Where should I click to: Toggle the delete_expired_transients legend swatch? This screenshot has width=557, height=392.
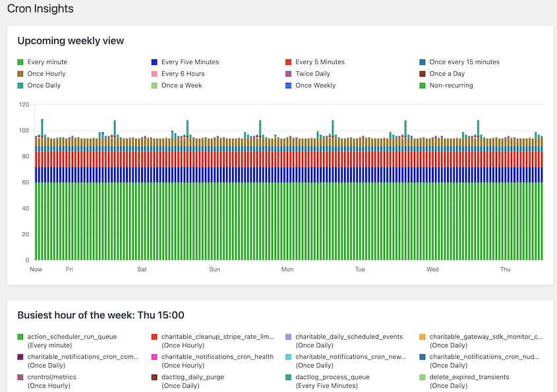pos(423,377)
